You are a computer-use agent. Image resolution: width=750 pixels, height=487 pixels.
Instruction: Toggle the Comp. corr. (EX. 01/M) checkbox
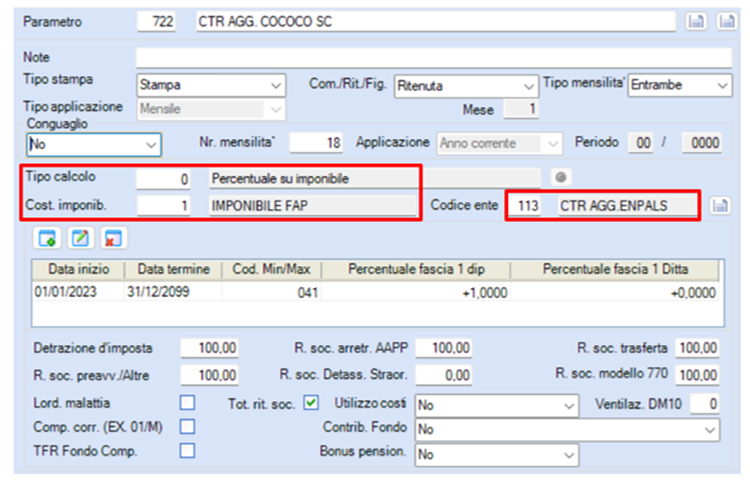coord(188,426)
